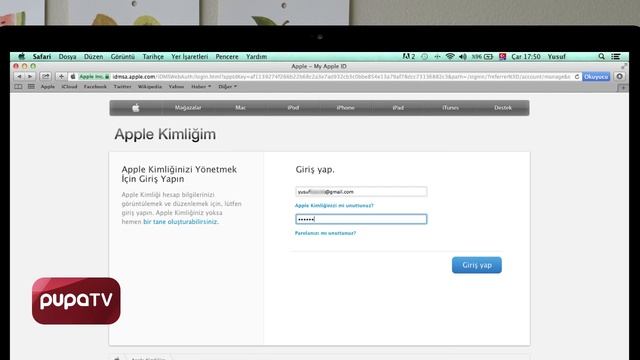
Task: Open Notification Center list icon
Action: (x=616, y=56)
